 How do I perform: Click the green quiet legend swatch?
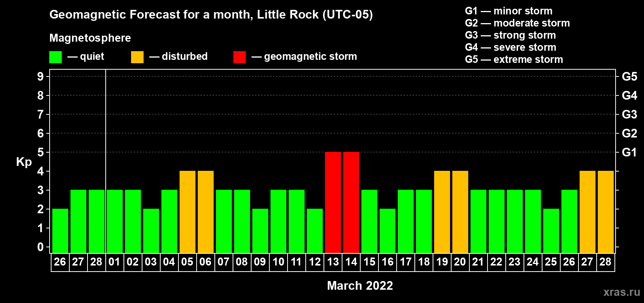click(x=55, y=57)
